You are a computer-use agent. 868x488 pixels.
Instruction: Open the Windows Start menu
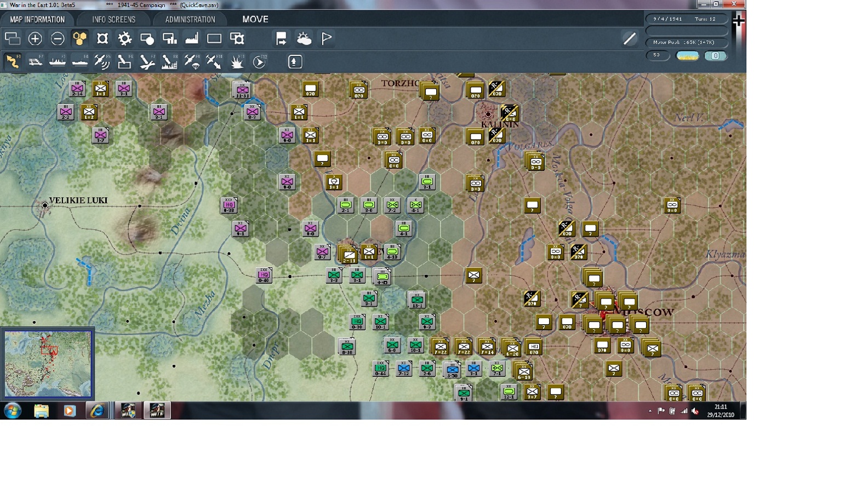pyautogui.click(x=13, y=410)
